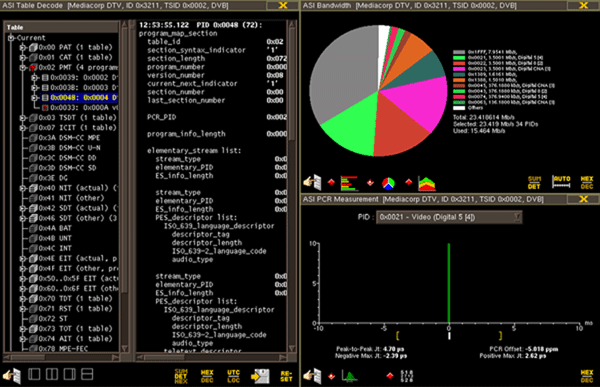
Task: Click the save-to-disk icon in Table Decode
Action: pos(260,376)
